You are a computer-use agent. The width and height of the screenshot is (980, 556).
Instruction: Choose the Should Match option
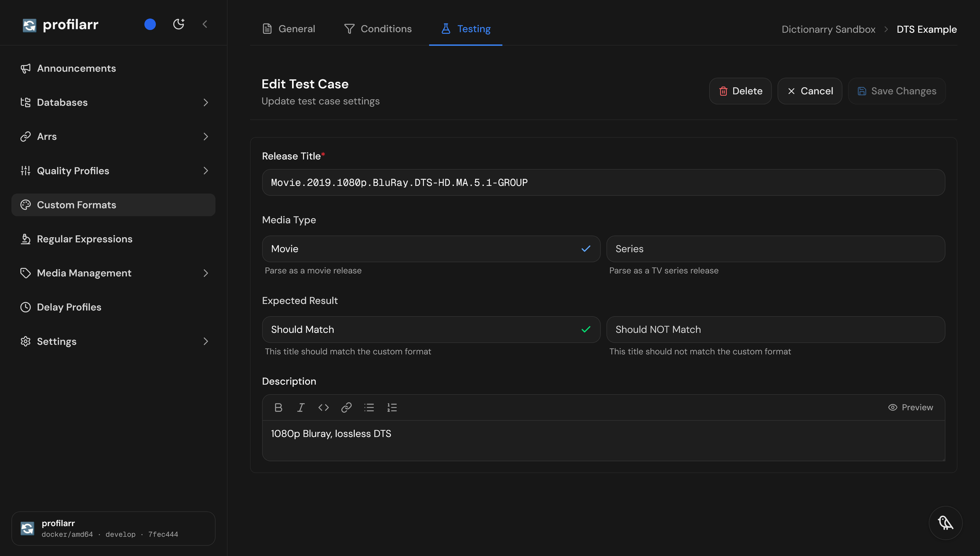pyautogui.click(x=431, y=329)
